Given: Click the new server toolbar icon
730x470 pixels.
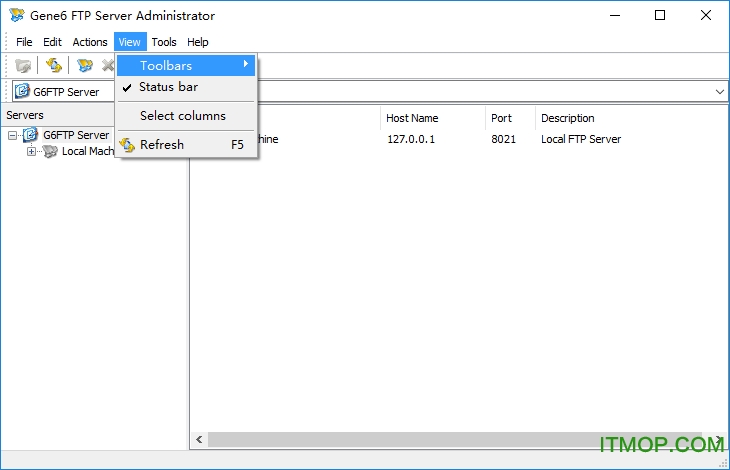Looking at the screenshot, I should coord(84,65).
